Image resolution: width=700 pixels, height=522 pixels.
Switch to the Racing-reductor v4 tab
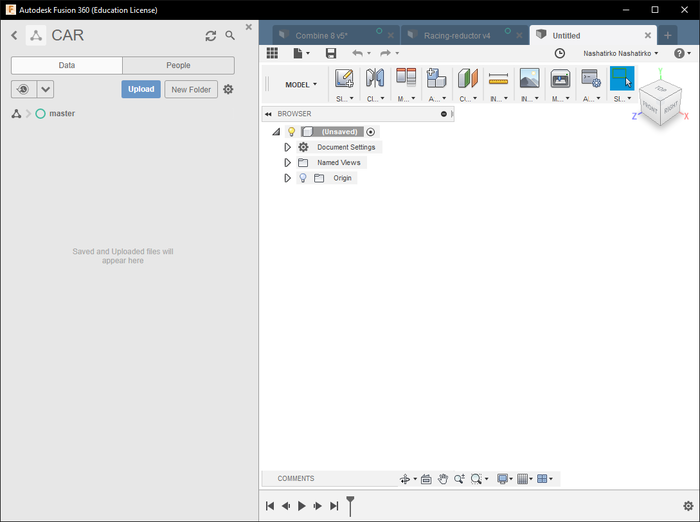[457, 36]
